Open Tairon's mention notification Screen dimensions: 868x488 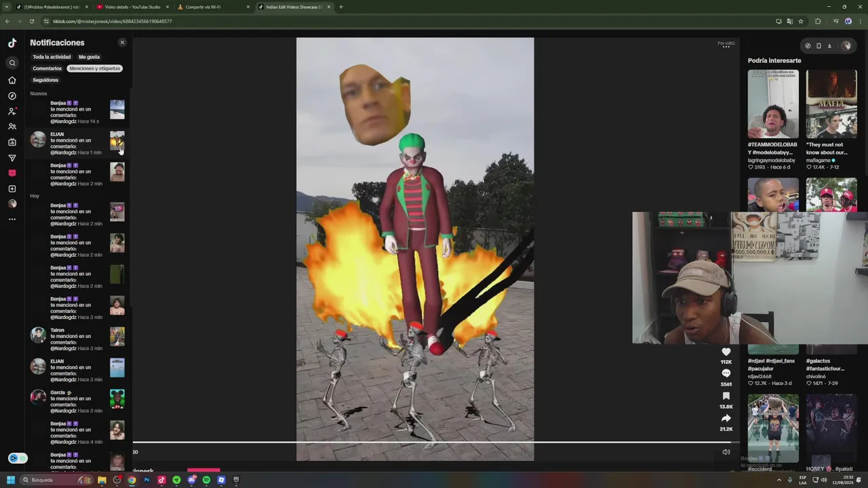77,339
